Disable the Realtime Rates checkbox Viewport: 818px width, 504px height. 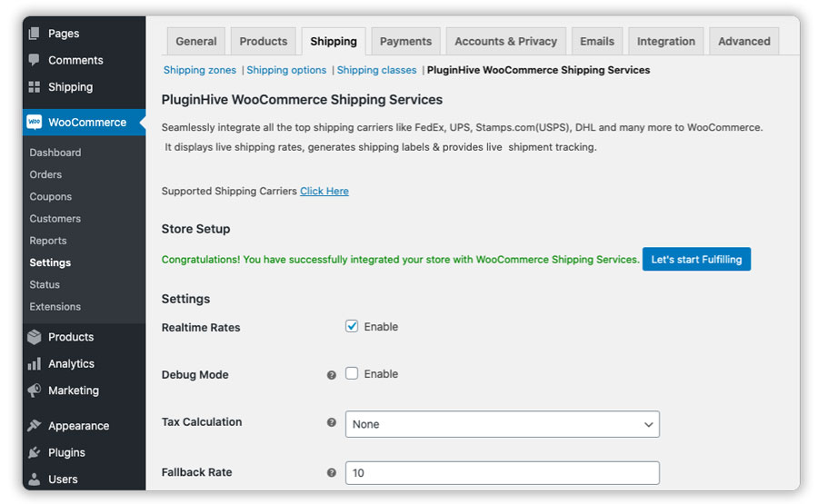(352, 326)
